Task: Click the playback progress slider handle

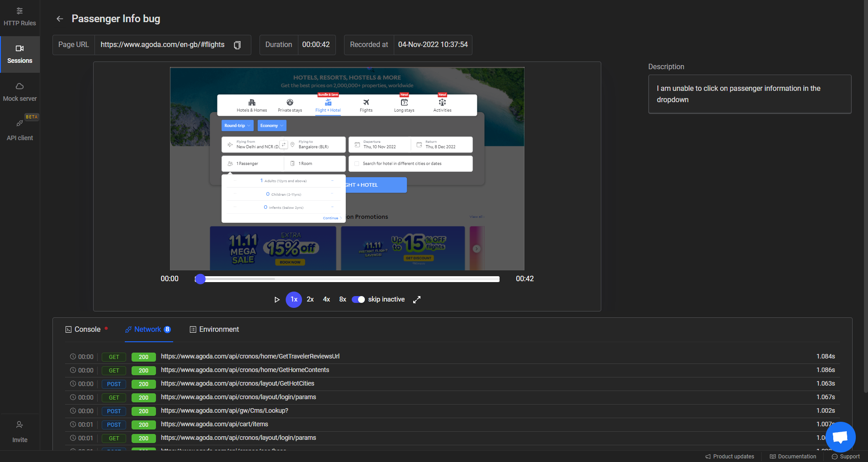Action: [200, 279]
